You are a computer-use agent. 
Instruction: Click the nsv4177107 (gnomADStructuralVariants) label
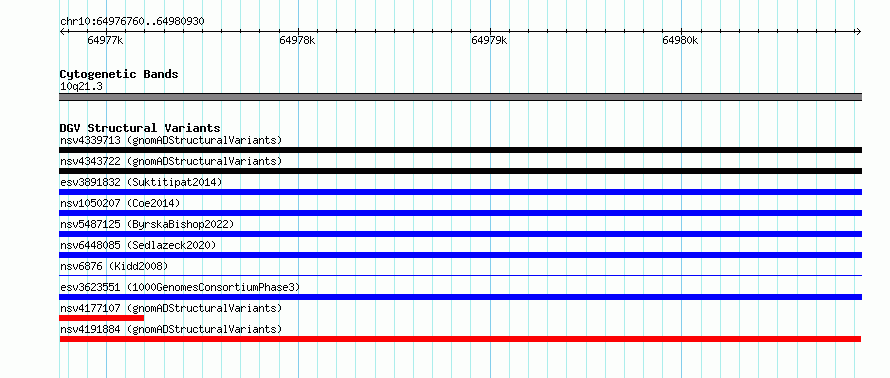pyautogui.click(x=171, y=308)
